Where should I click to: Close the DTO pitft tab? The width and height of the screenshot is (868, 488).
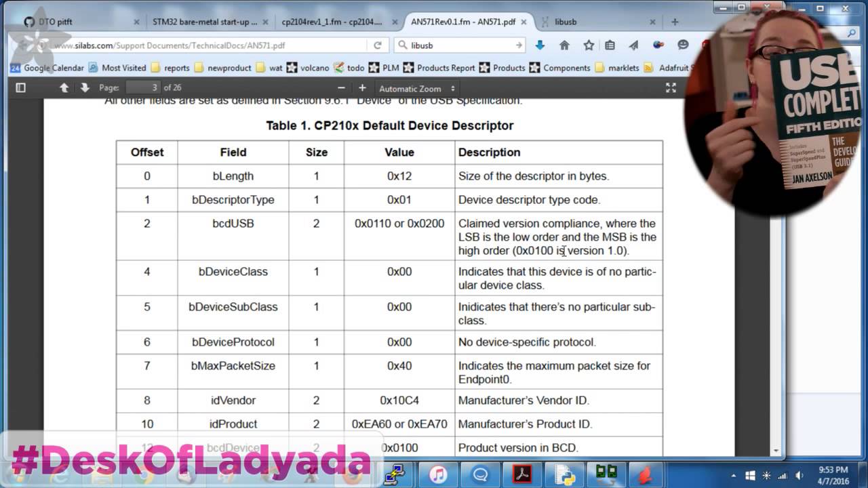[136, 22]
